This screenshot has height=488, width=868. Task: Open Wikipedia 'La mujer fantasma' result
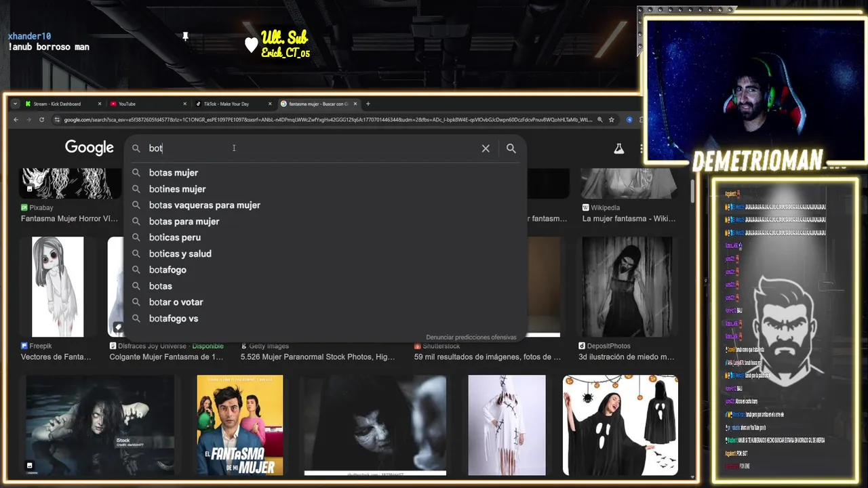629,219
